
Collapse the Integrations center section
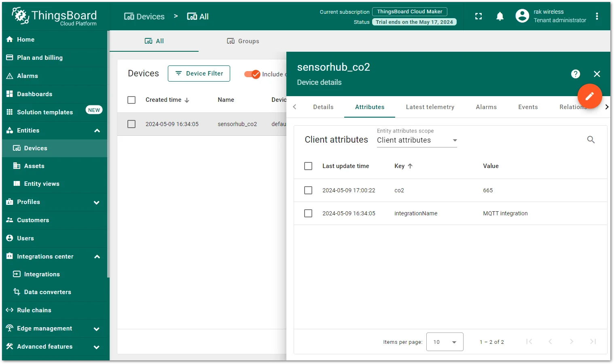pos(97,257)
